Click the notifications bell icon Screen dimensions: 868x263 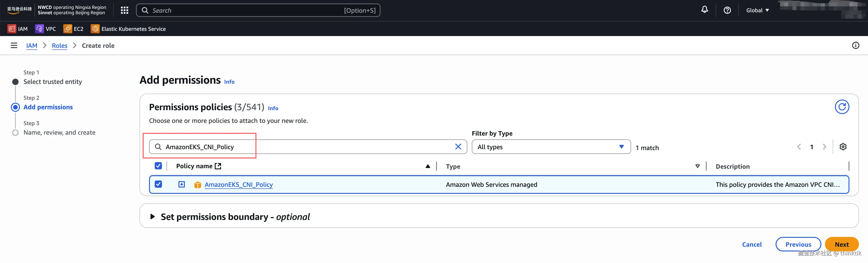[x=704, y=10]
